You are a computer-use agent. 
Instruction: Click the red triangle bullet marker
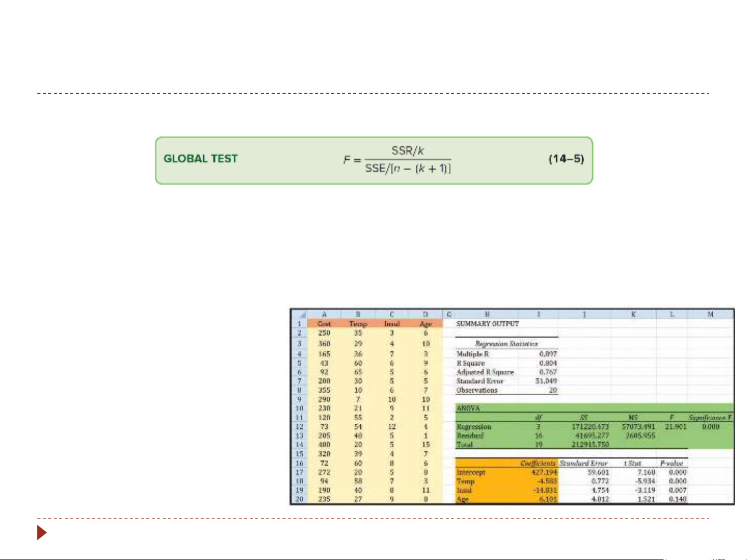click(x=42, y=533)
